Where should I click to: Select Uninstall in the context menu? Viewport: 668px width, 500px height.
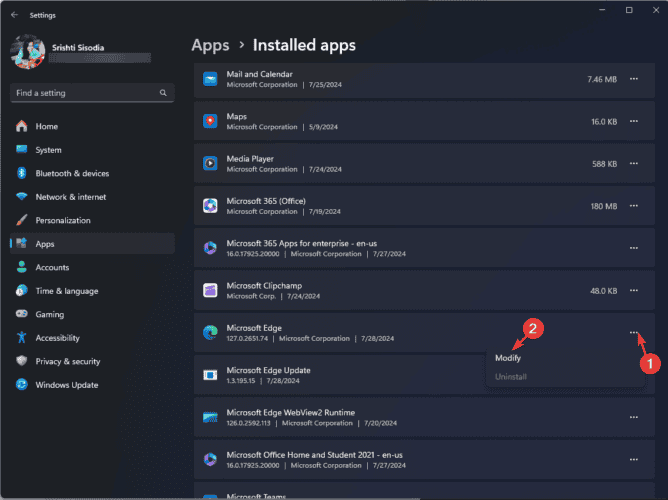pos(511,377)
